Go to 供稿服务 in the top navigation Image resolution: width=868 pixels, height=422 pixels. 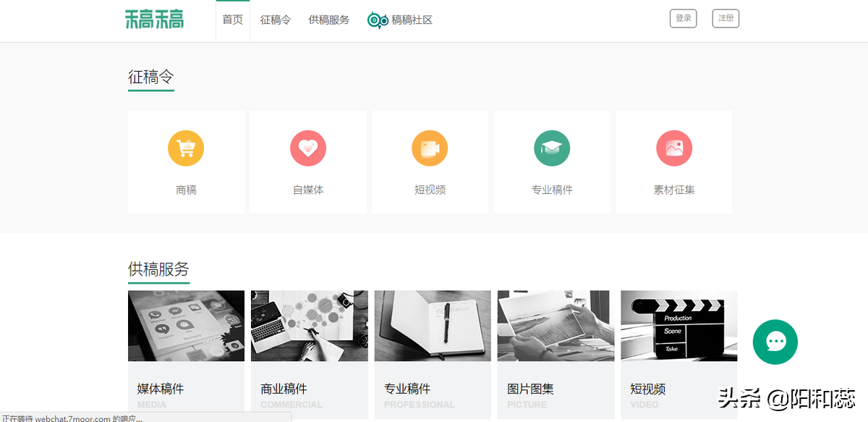coord(328,20)
